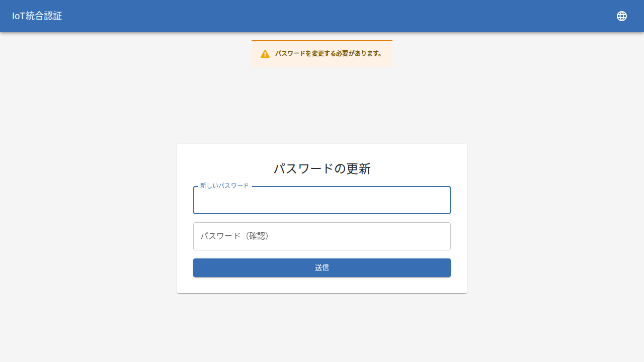Click the IoT統合認証 header title
Image resolution: width=644 pixels, height=362 pixels.
click(x=37, y=16)
